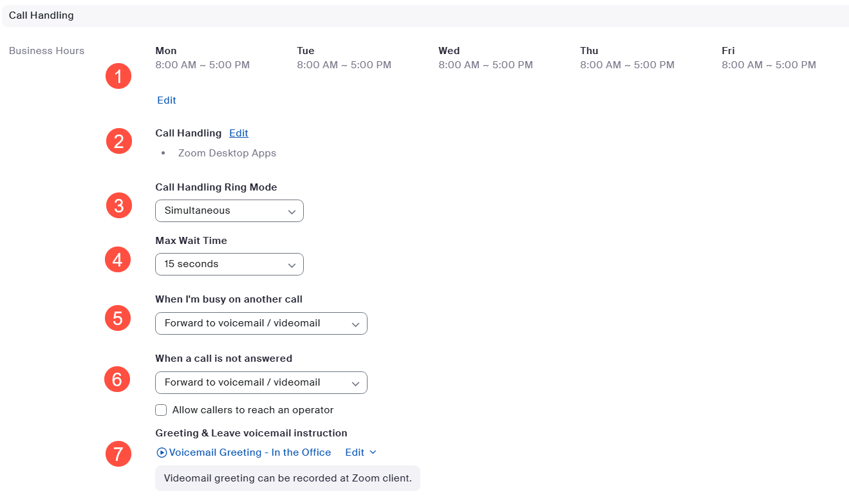Viewport: 849px width, 504px height.
Task: Click red numbered badge 2
Action: point(118,141)
